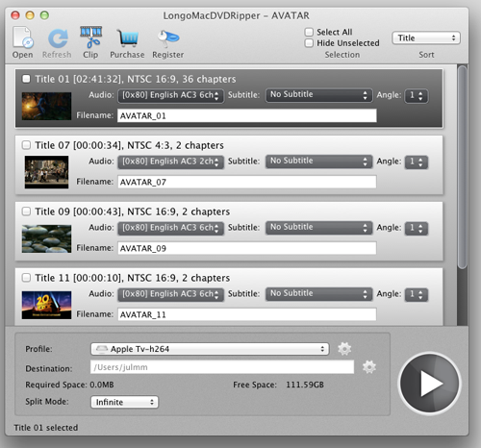Click the Purchase shopping cart icon
Image resolution: width=481 pixels, height=448 pixels.
127,38
